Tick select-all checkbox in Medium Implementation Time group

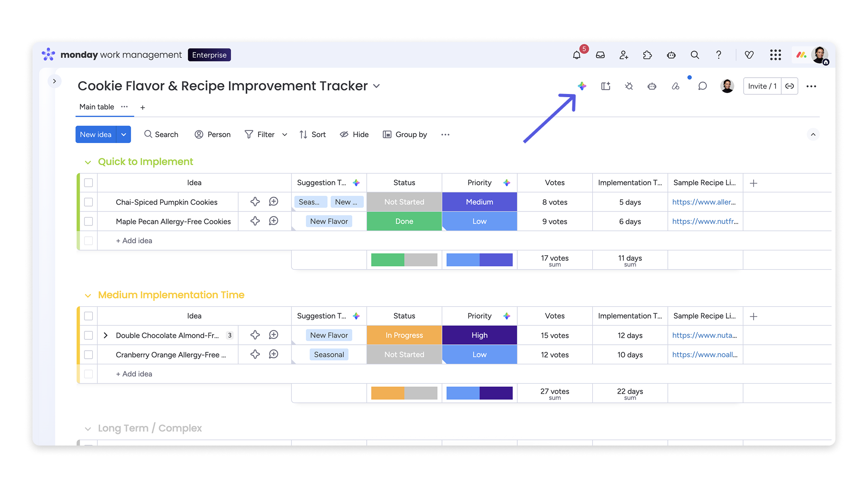pos(89,316)
